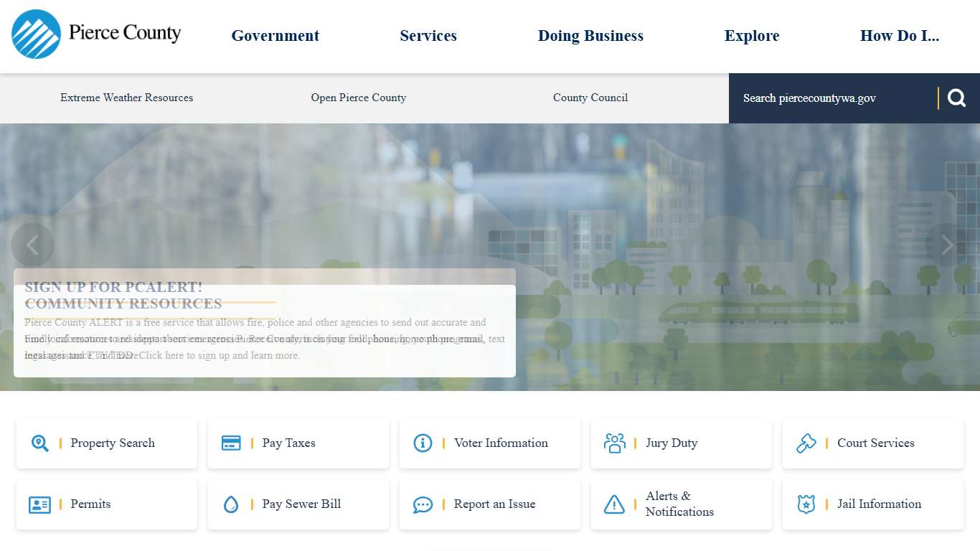Click the Voter Information info icon

pos(423,443)
